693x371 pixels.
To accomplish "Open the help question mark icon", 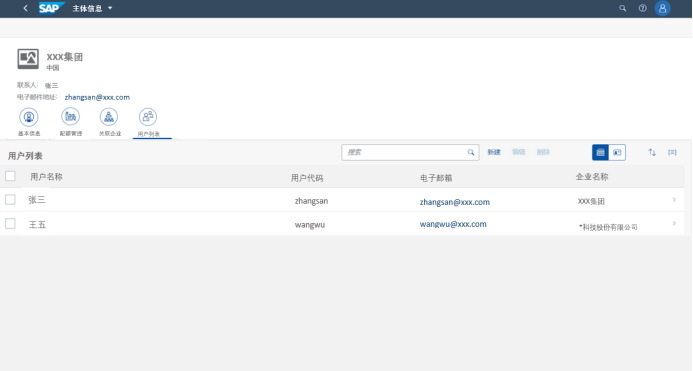I will click(x=643, y=8).
